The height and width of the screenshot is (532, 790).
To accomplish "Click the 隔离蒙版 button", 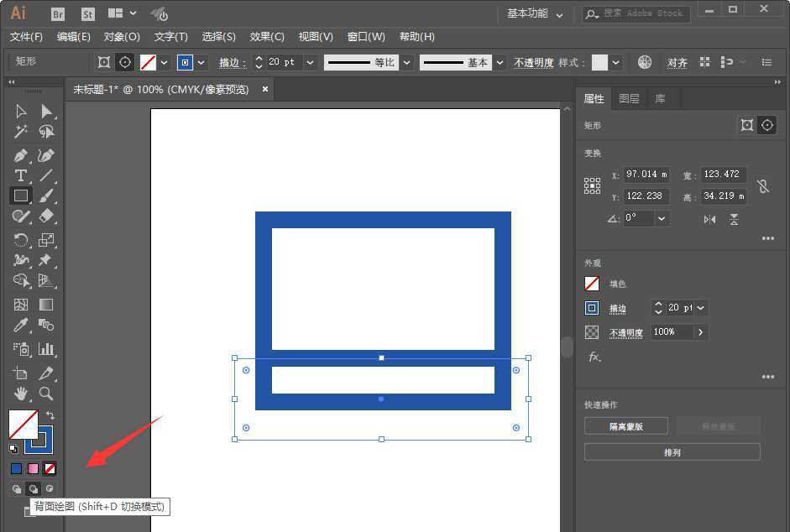I will pyautogui.click(x=625, y=425).
